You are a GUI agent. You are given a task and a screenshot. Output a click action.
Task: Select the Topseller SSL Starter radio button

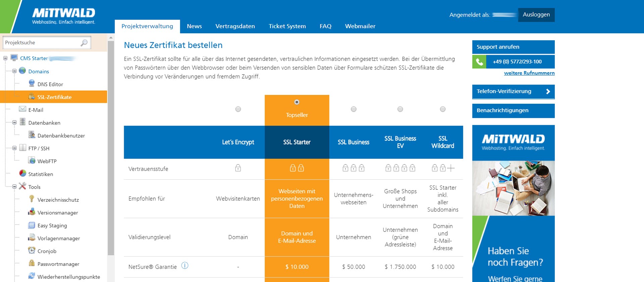[297, 102]
